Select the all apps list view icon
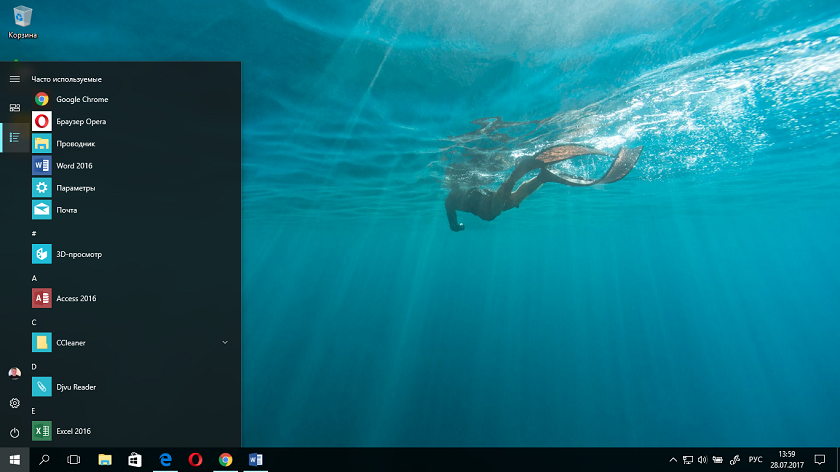 pos(14,138)
